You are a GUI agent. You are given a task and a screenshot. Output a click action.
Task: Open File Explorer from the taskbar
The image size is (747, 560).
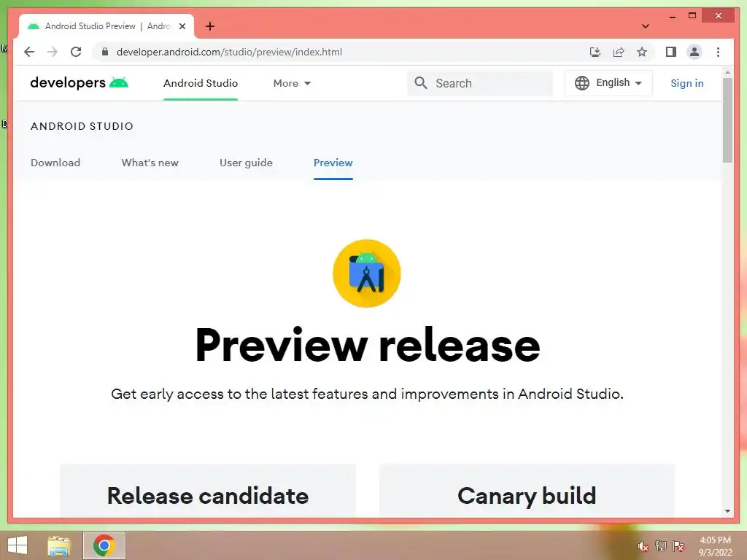click(x=59, y=545)
